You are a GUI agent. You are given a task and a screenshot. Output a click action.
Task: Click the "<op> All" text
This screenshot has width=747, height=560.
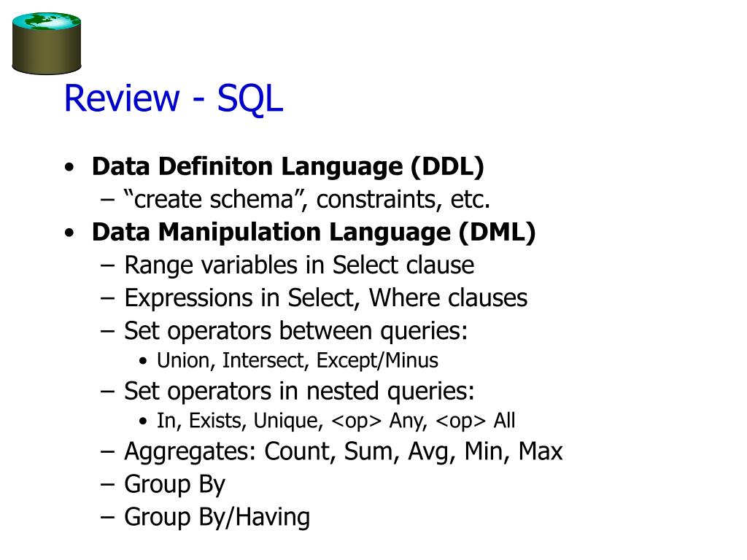click(475, 421)
